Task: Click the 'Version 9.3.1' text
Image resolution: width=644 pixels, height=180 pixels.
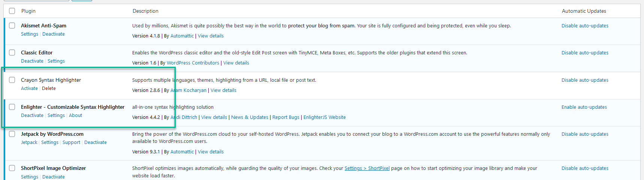Action: (146, 152)
